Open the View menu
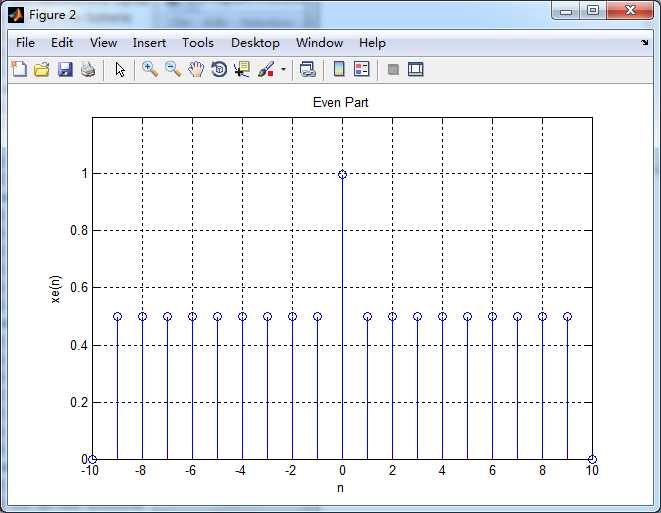The image size is (661, 513). 103,43
